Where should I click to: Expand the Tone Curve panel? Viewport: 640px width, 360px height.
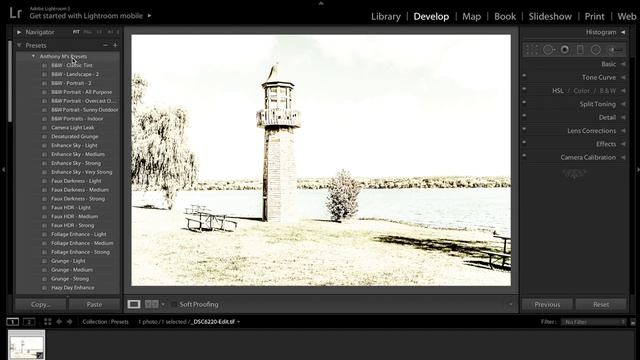tap(623, 78)
